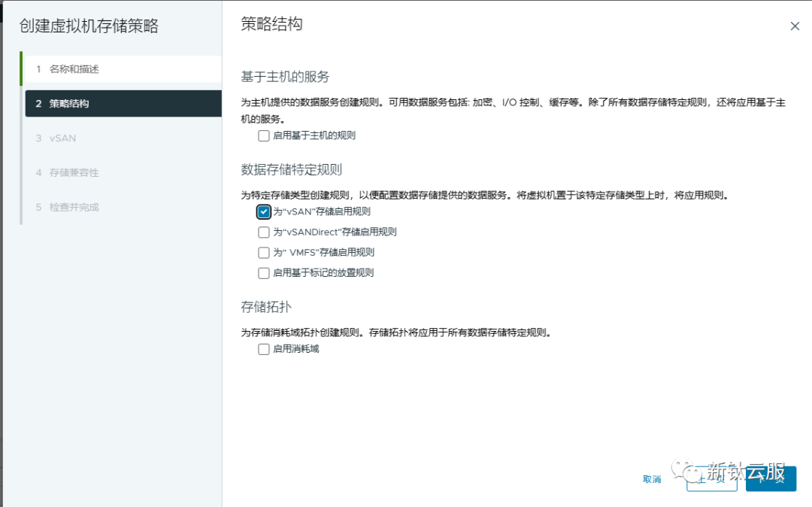Enable 为"VMFS"存储启用规则 rule
Screen dimensions: 812x507
point(263,252)
